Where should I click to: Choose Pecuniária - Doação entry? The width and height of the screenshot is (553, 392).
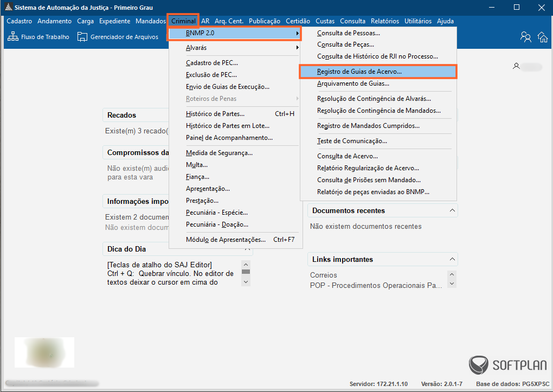pos(235,224)
